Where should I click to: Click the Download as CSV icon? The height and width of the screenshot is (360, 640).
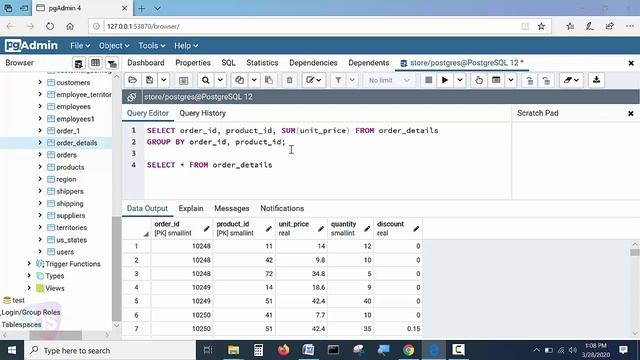(x=596, y=80)
